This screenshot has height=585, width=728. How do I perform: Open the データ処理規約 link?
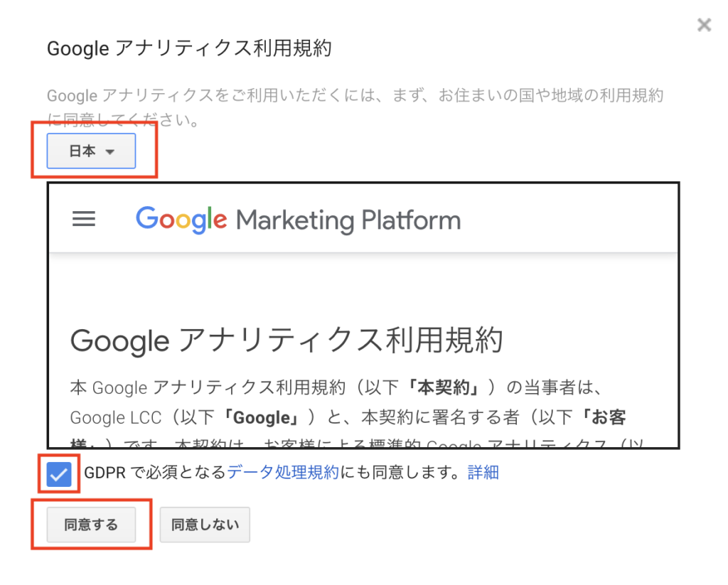point(283,472)
